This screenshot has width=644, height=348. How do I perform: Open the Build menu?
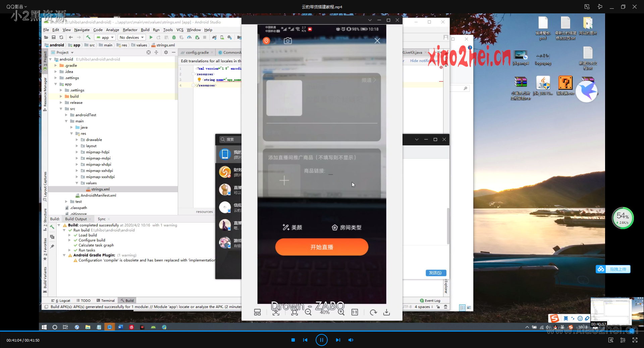click(145, 30)
